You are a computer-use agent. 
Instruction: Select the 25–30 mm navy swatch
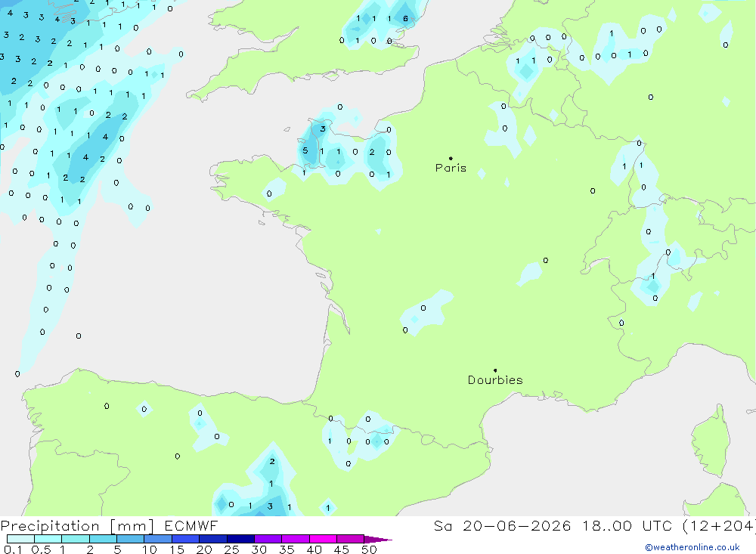tap(240, 539)
